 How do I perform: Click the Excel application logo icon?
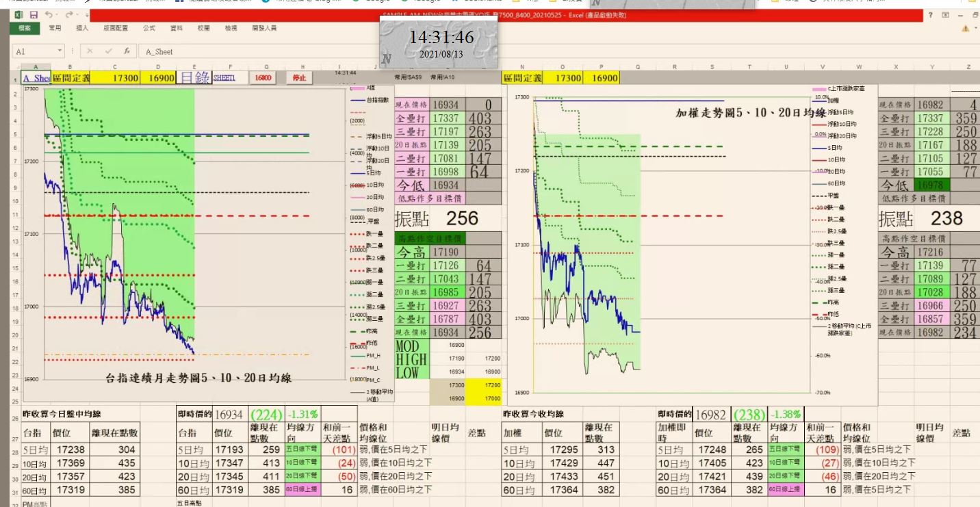[18, 14]
